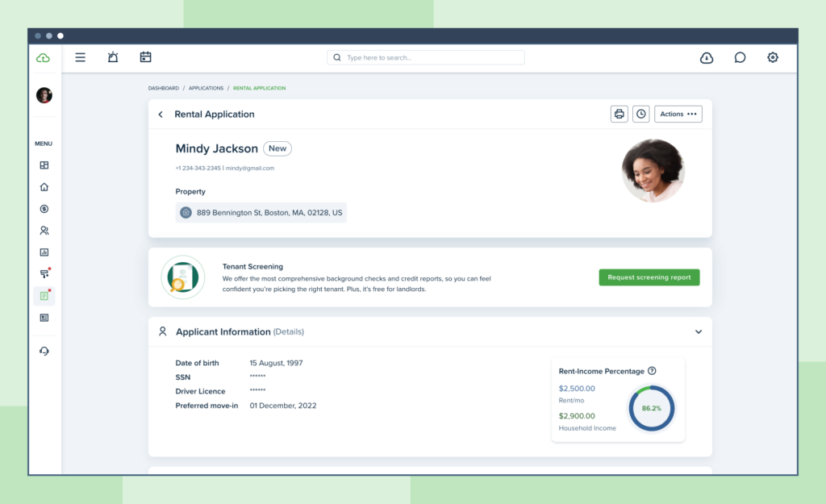Go to Applications breadcrumb

tap(206, 88)
